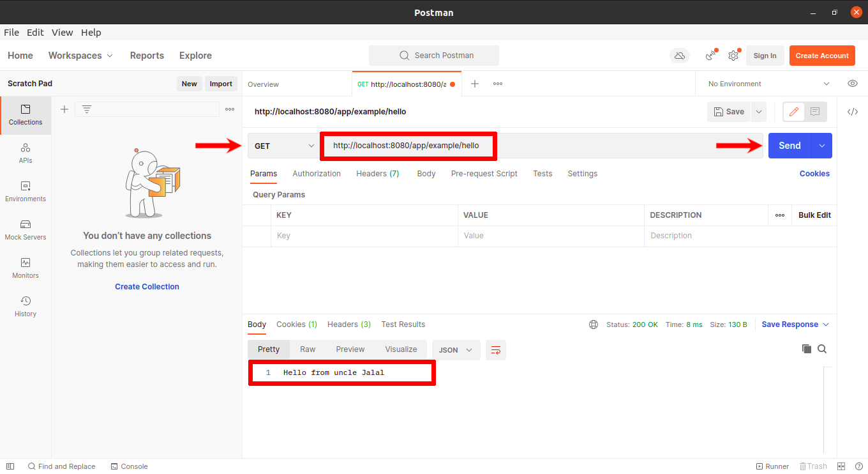Click the Create Collection link
The image size is (868, 474).
[x=147, y=287]
